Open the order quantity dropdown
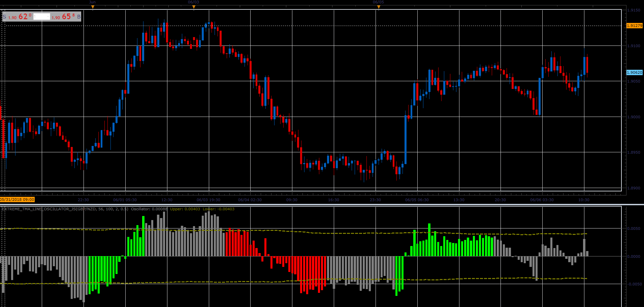The image size is (644, 307). click(42, 17)
